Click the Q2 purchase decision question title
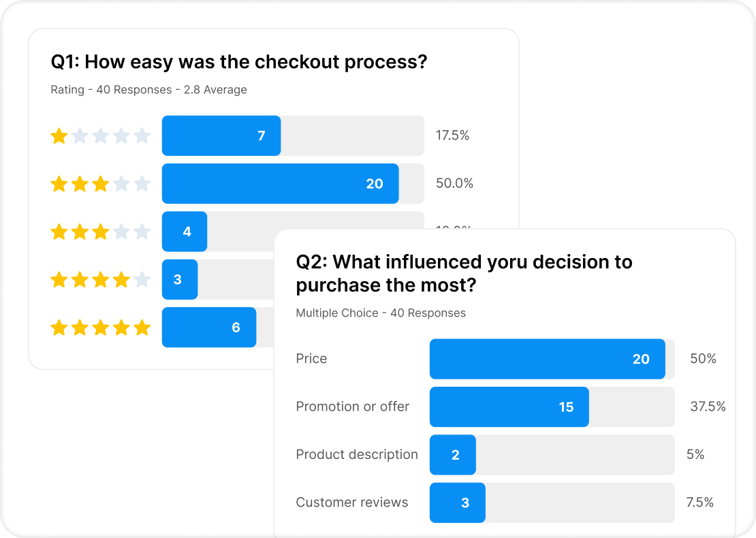Image resolution: width=756 pixels, height=538 pixels. [x=464, y=272]
